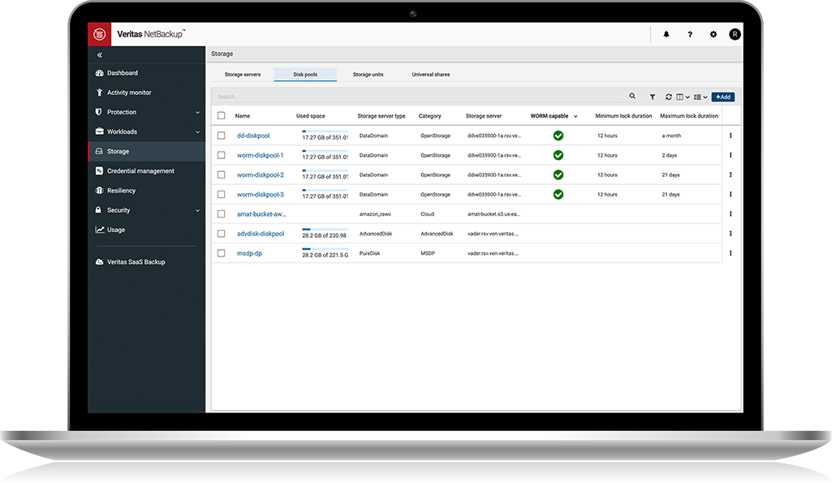Tick the worm-diskpool-2 checkbox
The image size is (832, 504).
click(221, 175)
